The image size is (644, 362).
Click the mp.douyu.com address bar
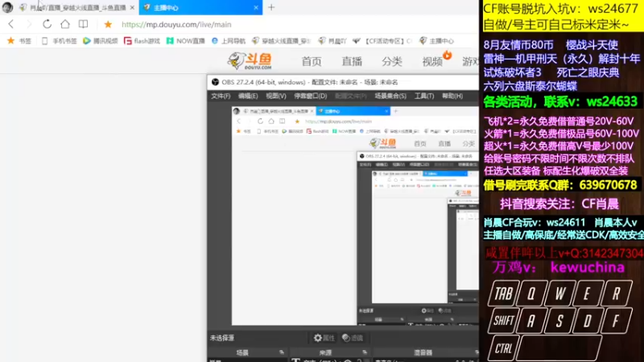[x=176, y=25]
